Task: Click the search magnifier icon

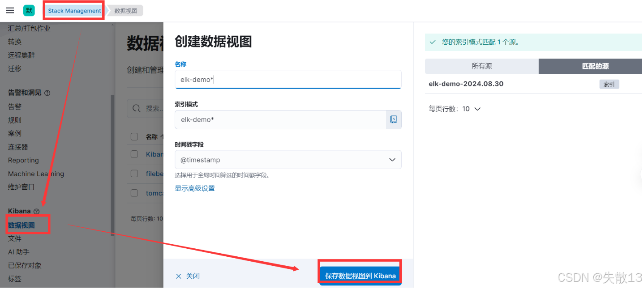Action: point(137,108)
